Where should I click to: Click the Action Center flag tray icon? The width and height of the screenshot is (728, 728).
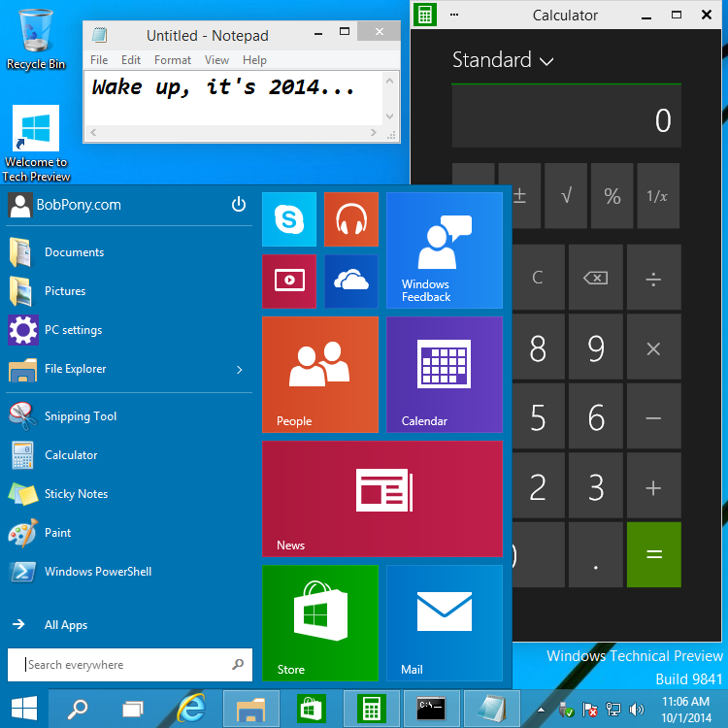pyautogui.click(x=589, y=710)
